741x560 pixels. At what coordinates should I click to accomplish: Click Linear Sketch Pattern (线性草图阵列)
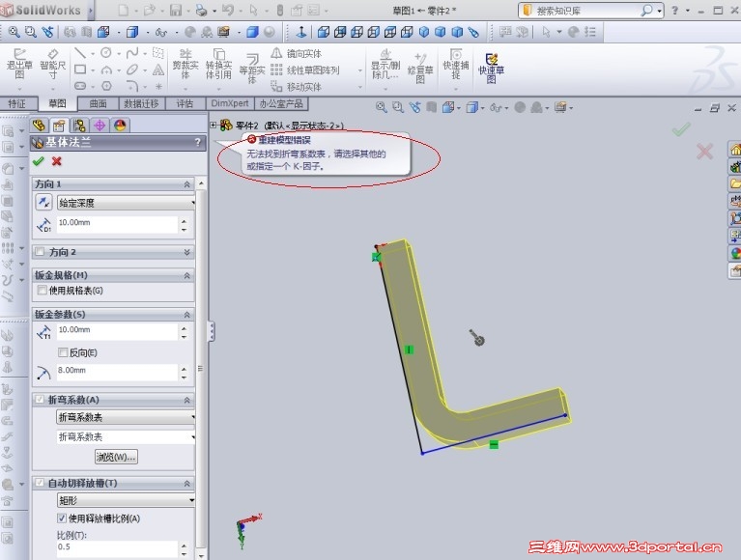pyautogui.click(x=305, y=70)
